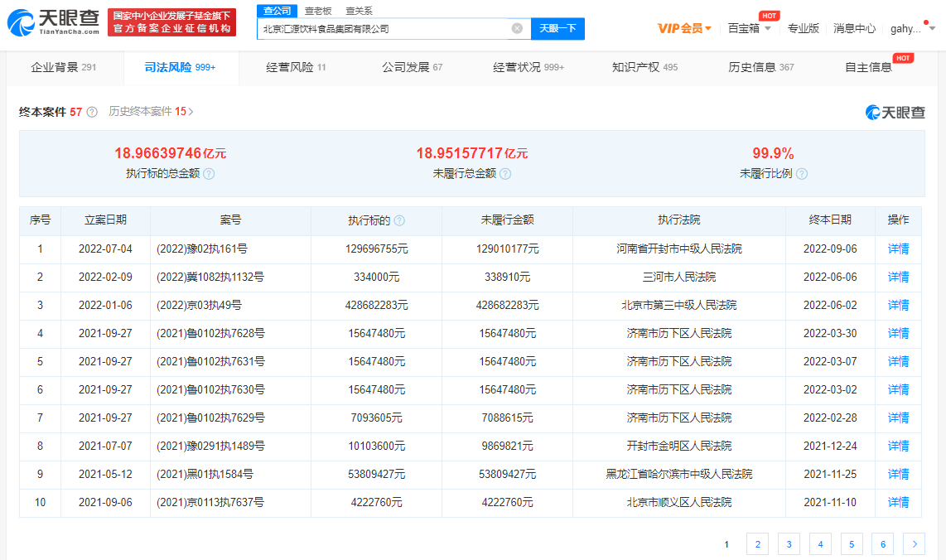Open the account notification red dot menu
Image resolution: width=946 pixels, height=560 pixels.
click(x=926, y=23)
